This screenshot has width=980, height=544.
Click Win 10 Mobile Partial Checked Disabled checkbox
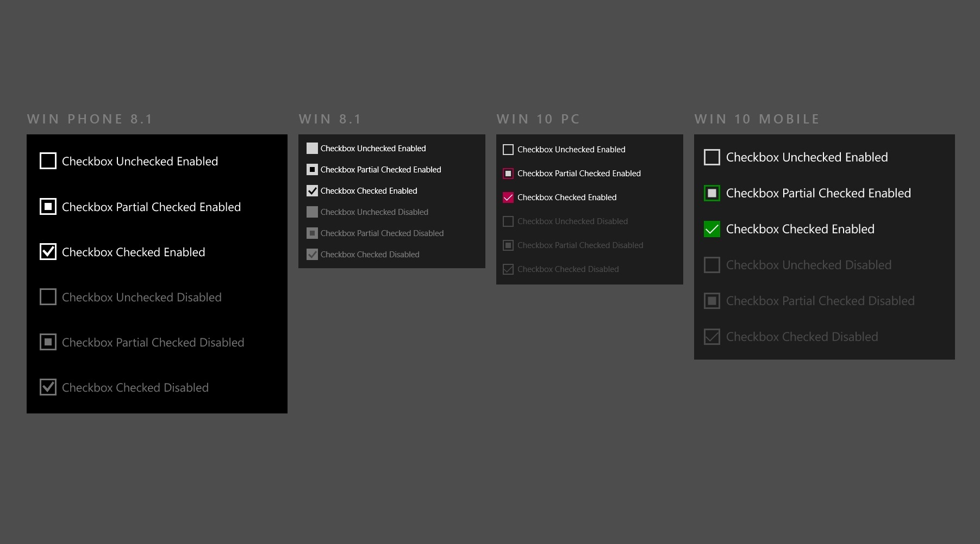(712, 301)
